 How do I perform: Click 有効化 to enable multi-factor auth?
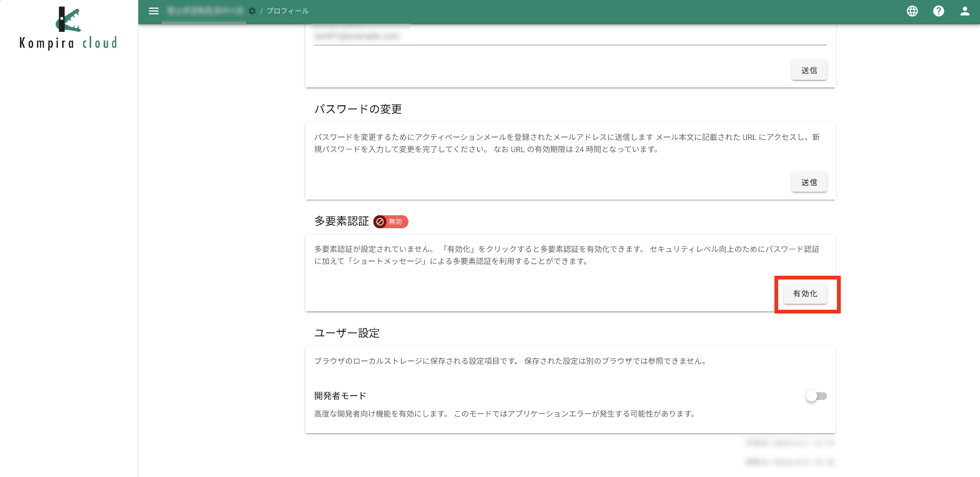[805, 294]
